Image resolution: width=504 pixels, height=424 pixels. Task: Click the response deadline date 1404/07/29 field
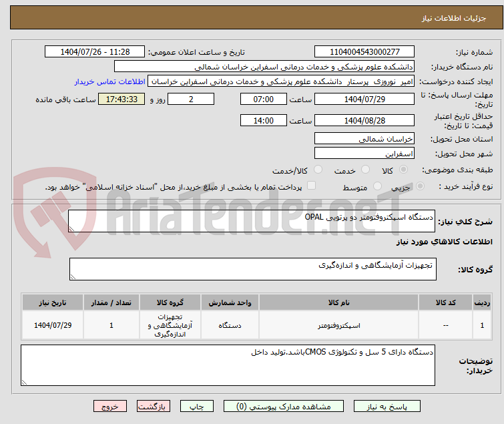(364, 99)
